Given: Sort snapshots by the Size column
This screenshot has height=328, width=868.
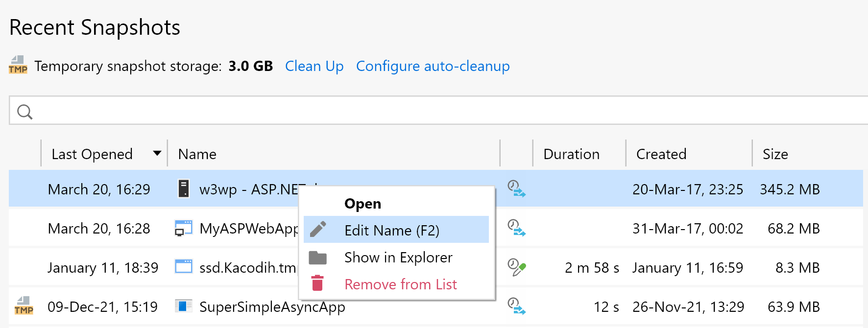Looking at the screenshot, I should (x=775, y=154).
